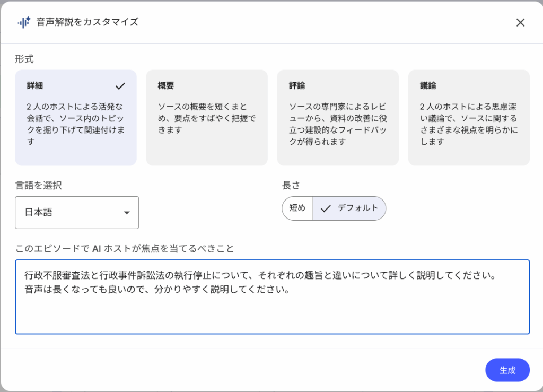Viewport: 543px width, 392px height.
Task: Select the 詳細 format card
Action: 76,118
